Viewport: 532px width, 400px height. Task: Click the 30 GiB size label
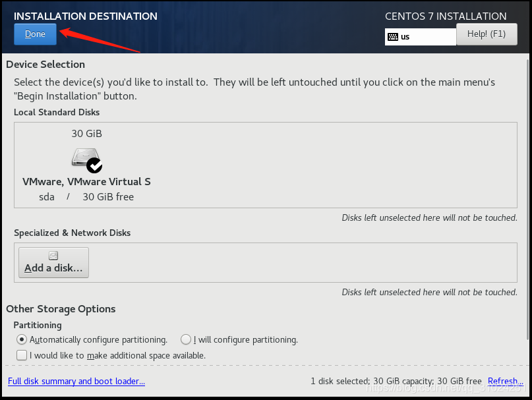tap(86, 134)
